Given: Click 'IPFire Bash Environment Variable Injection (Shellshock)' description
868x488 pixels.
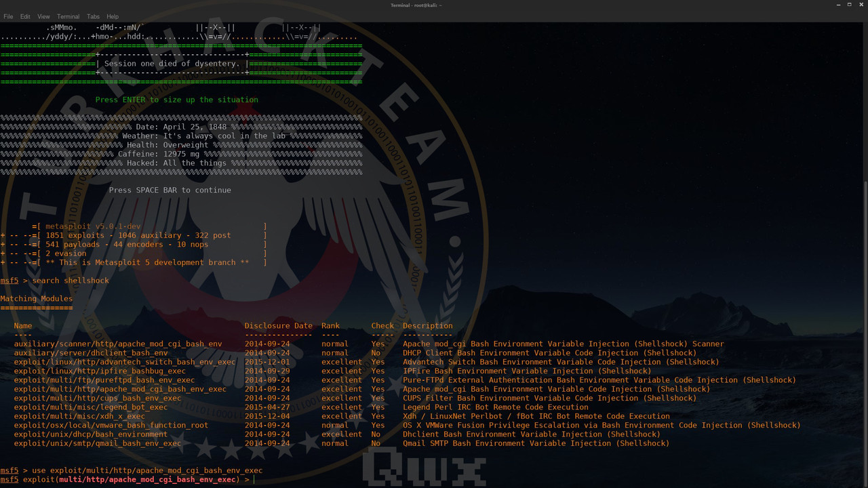Looking at the screenshot, I should (527, 371).
